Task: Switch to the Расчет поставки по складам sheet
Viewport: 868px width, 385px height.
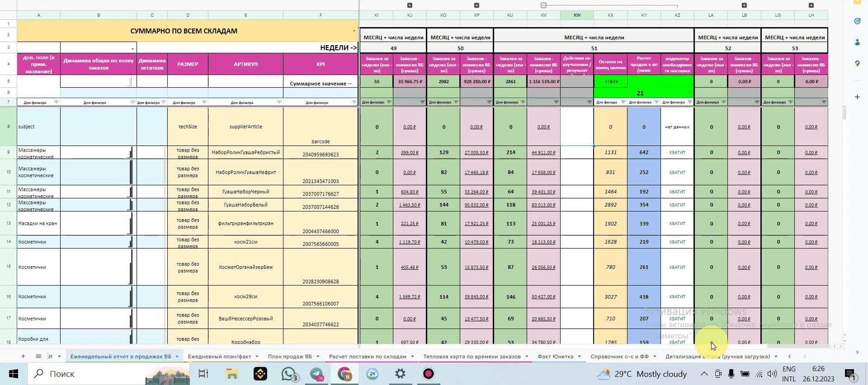Action: tap(368, 357)
